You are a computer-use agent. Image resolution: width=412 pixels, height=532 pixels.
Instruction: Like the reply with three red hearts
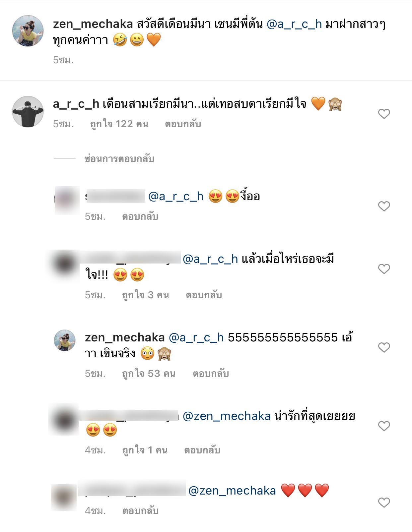384,503
